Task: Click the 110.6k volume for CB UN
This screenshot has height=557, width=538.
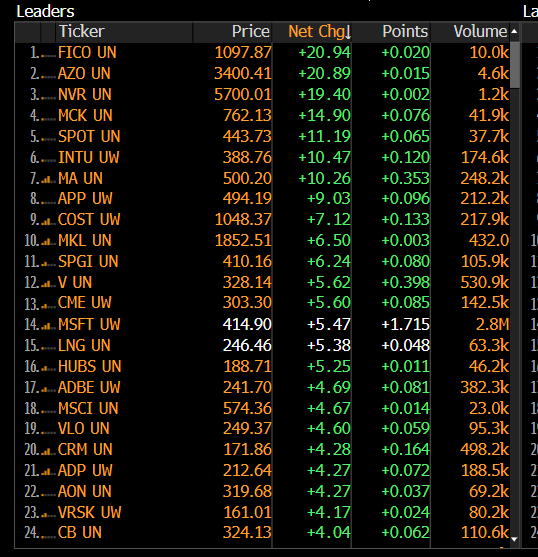Action: click(485, 532)
